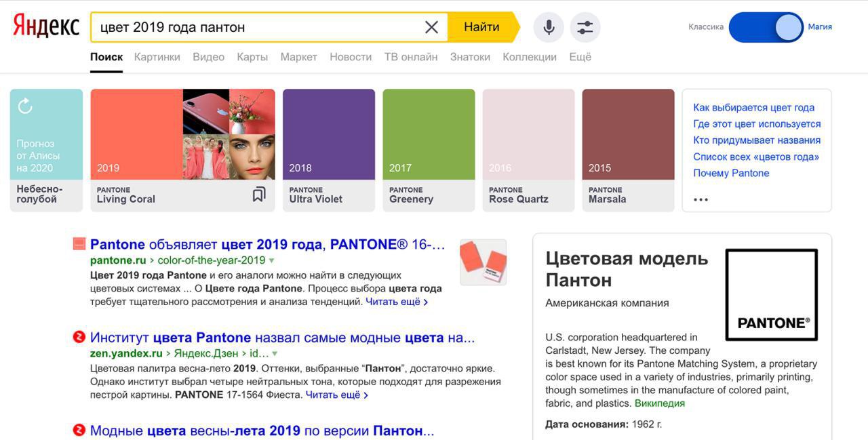Select the 2017 Greenery swatch
Viewport: 868px width, 440px height.
coord(429,151)
